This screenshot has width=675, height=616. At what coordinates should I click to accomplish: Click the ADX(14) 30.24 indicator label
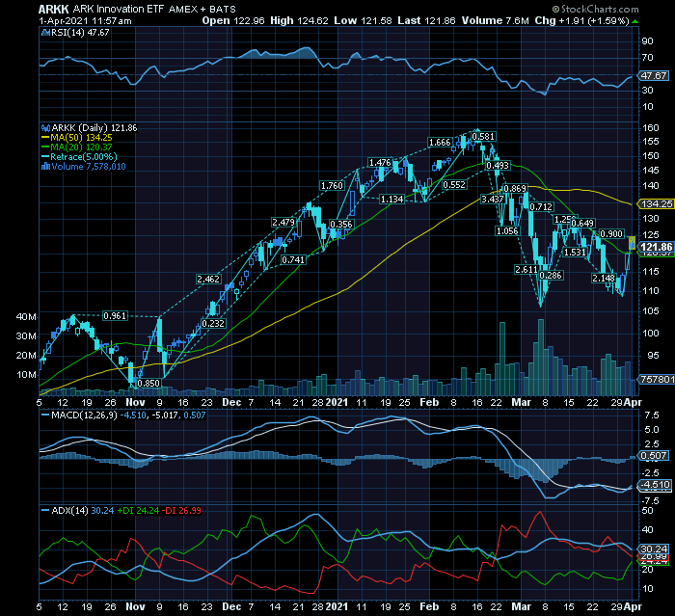(x=82, y=511)
